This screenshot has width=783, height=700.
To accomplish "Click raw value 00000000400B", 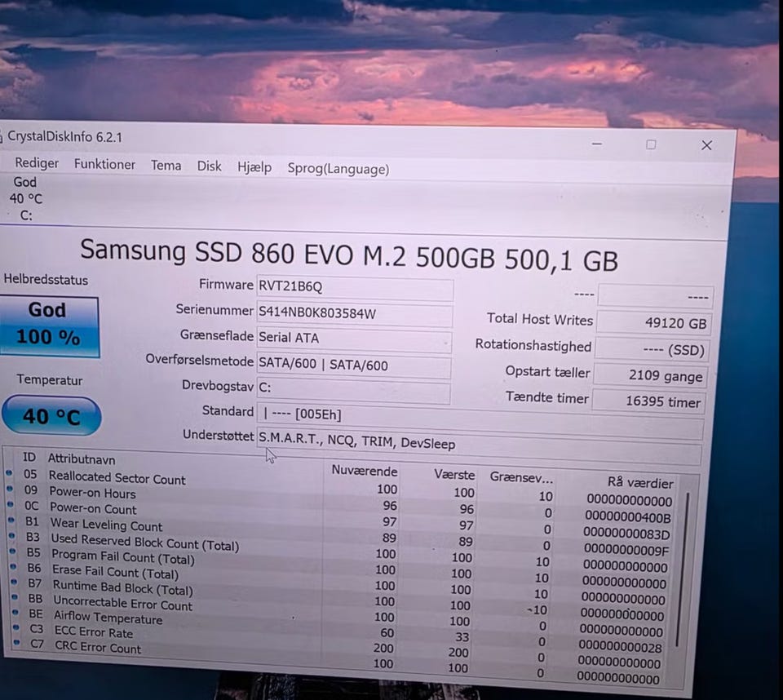I will [628, 516].
